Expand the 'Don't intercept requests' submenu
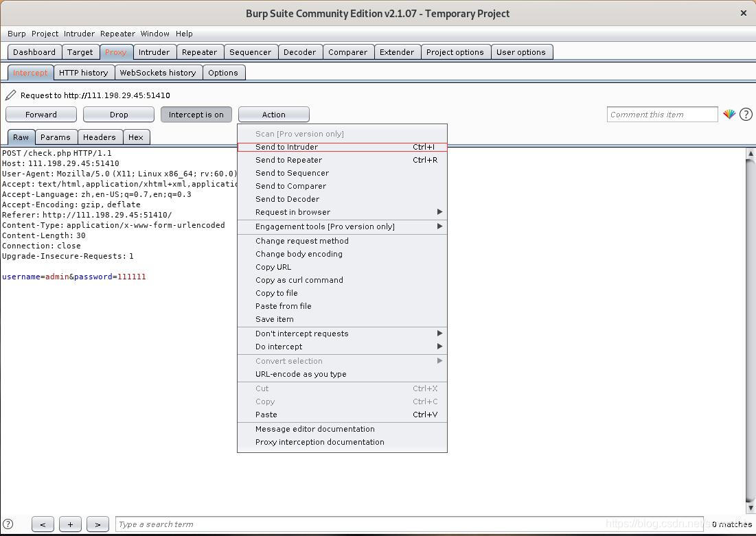 tap(343, 334)
